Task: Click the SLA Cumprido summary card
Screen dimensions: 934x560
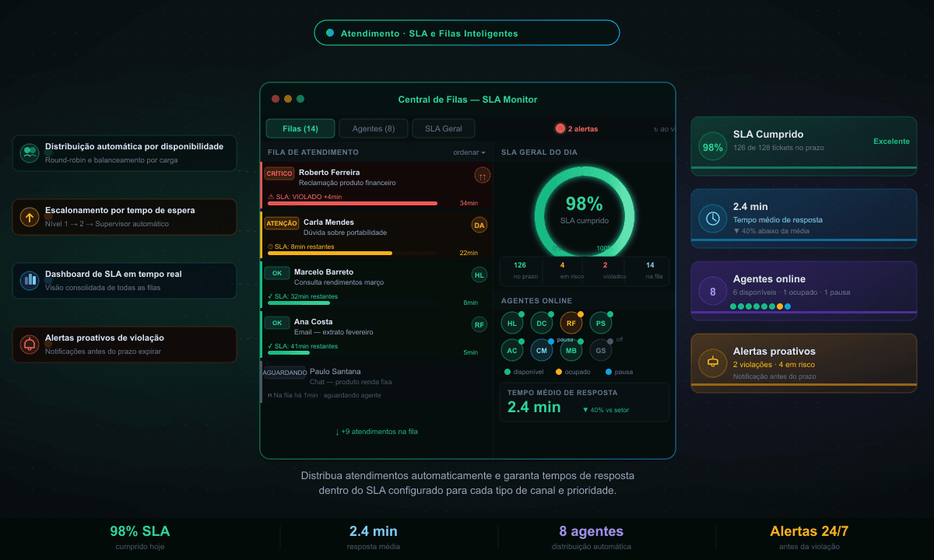Action: point(803,142)
